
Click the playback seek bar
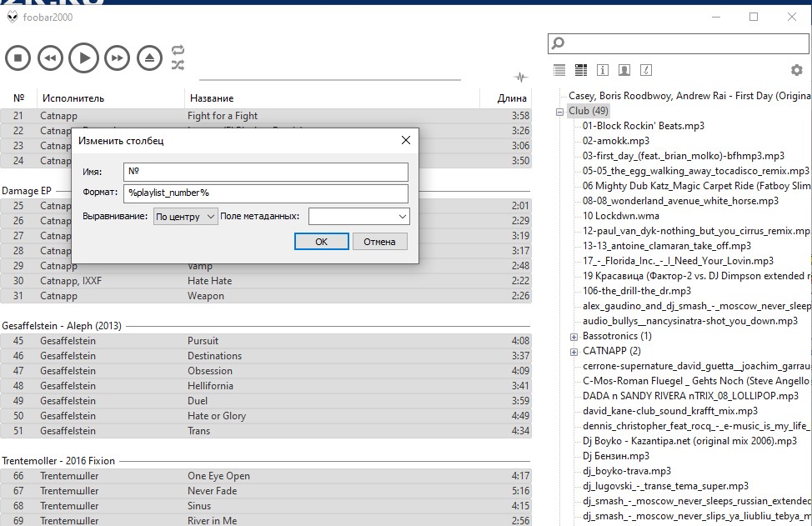pyautogui.click(x=329, y=80)
